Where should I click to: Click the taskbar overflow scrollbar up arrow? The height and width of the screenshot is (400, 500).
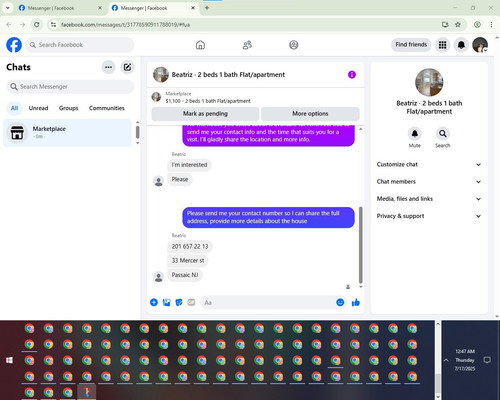(x=438, y=324)
